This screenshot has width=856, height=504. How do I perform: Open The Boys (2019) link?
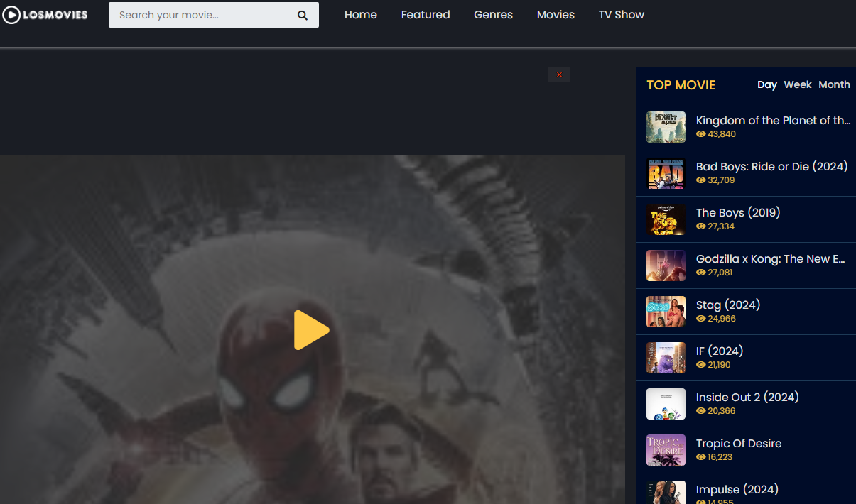pyautogui.click(x=738, y=213)
